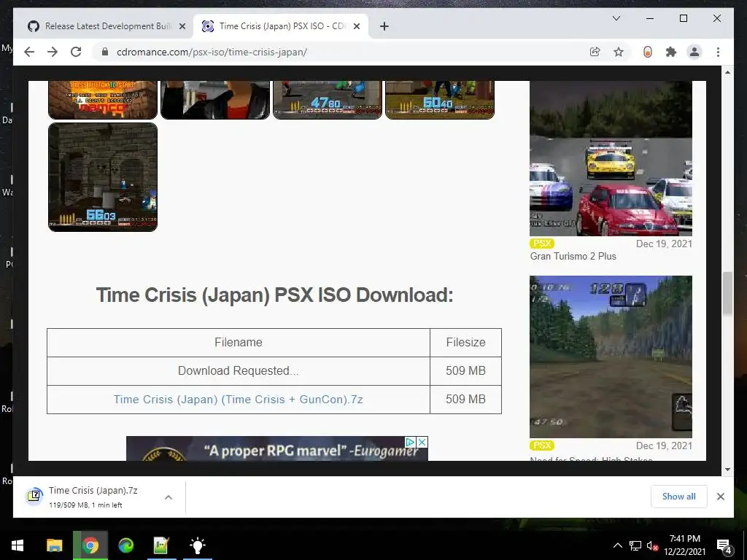Open the RPG marvel Eurogamer ad

click(276, 449)
